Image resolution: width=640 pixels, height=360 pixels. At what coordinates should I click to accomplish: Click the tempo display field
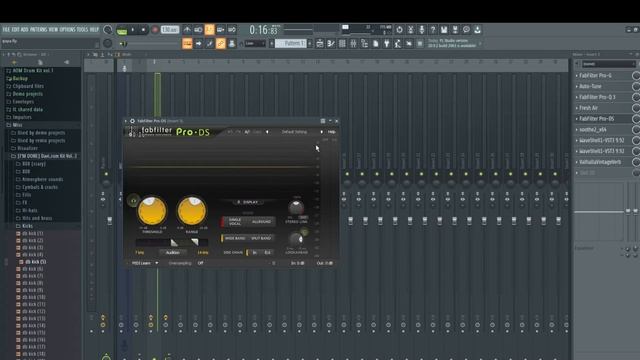(x=170, y=30)
